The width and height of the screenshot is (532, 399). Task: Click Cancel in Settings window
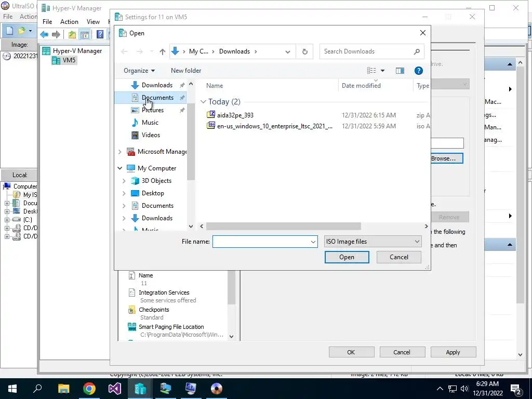pos(402,352)
